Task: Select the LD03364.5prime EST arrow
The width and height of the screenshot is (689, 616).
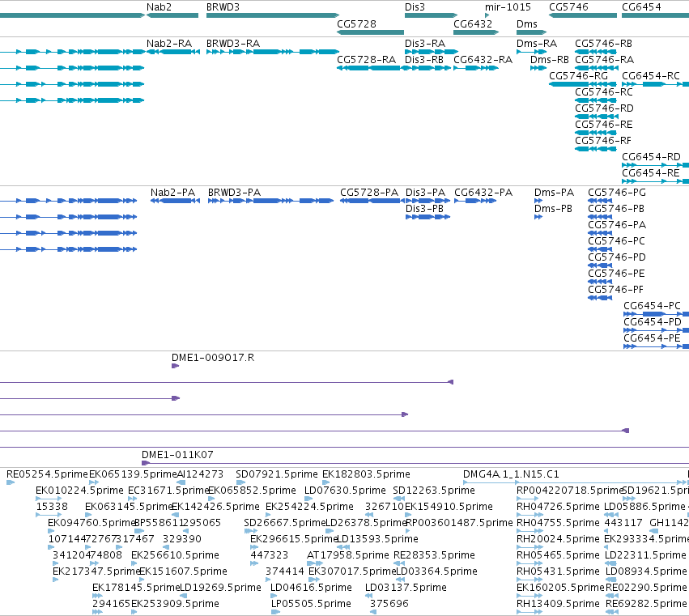Action: (400, 580)
